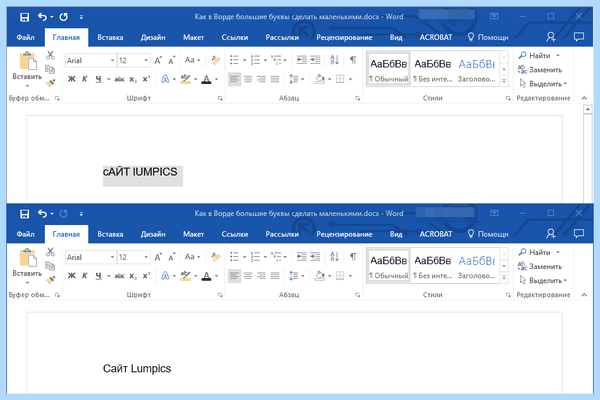Click the selected text сАЙТ lUMPICS
The height and width of the screenshot is (400, 600).
(x=140, y=172)
